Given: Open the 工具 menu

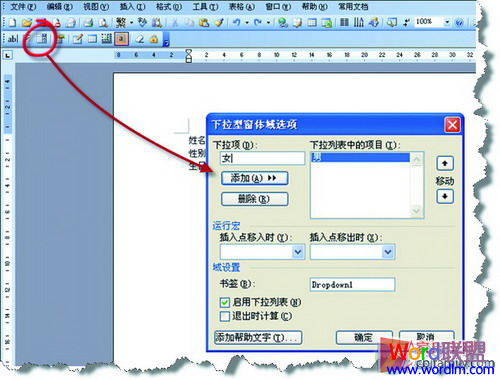Looking at the screenshot, I should click(205, 7).
